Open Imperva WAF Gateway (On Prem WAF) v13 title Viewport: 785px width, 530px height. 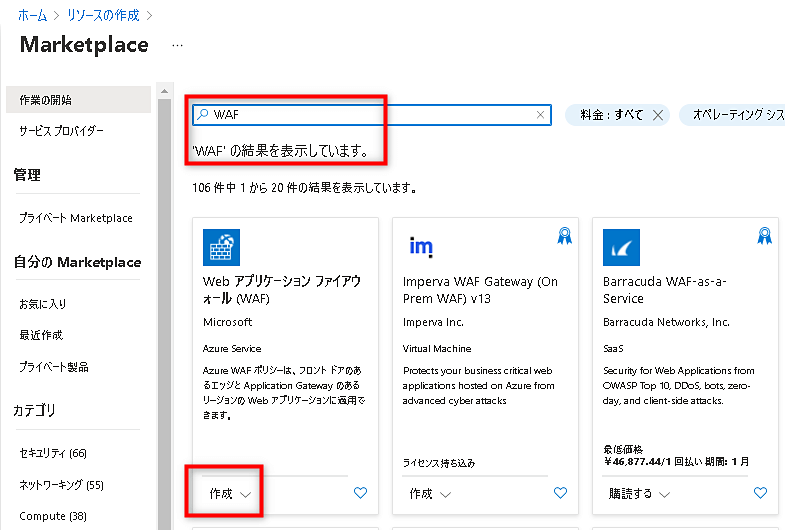(480, 290)
